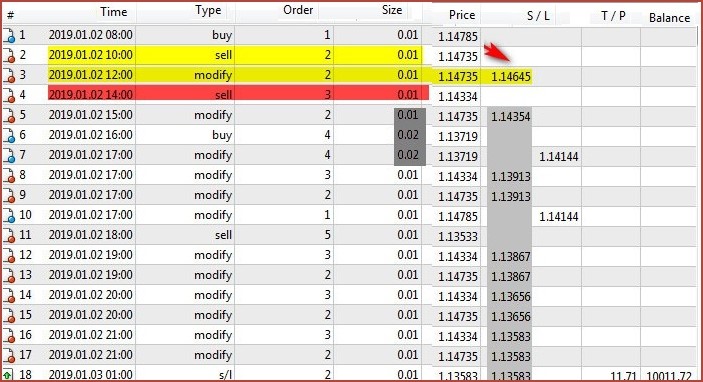
Task: Click S/L value 1.13656 in row 15
Action: 511,317
